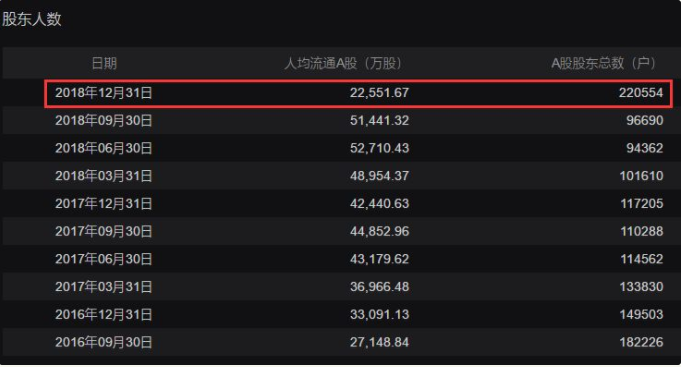Click the 股东人数 section title
681x367 pixels.
pyautogui.click(x=31, y=20)
